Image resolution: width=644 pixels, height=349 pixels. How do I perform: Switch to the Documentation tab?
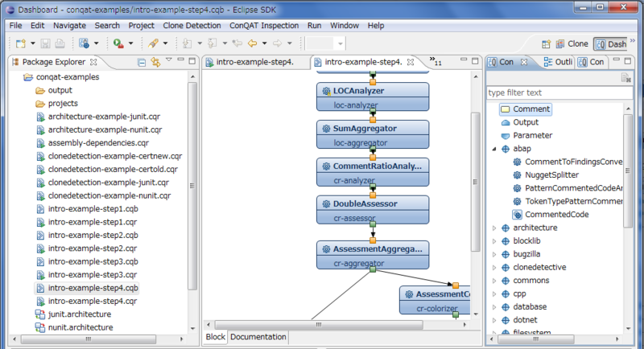pyautogui.click(x=258, y=337)
